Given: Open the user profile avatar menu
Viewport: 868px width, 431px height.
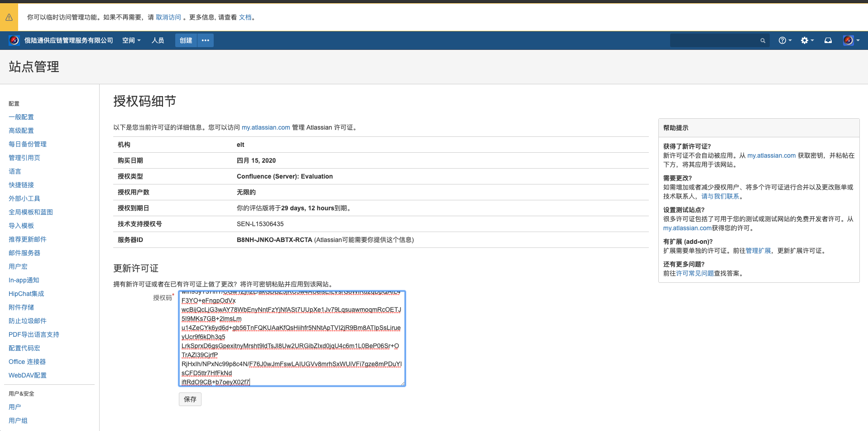Looking at the screenshot, I should [x=851, y=40].
